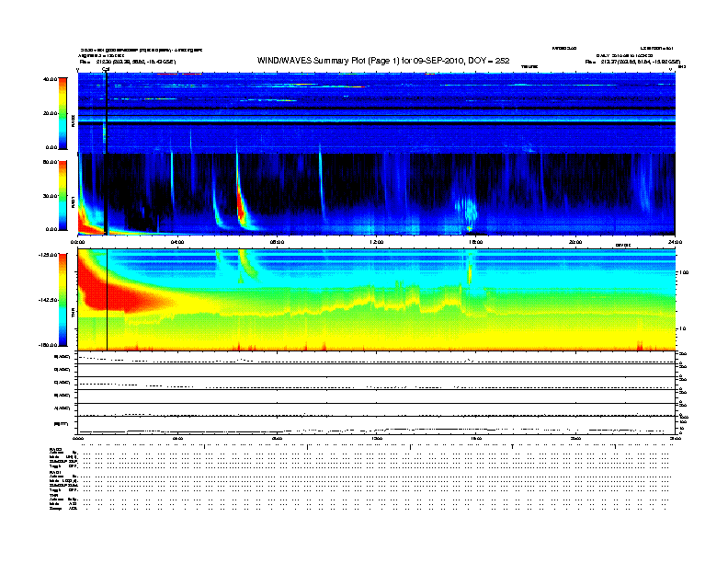Click the WIND/WAVES Summary Plot title

point(383,61)
